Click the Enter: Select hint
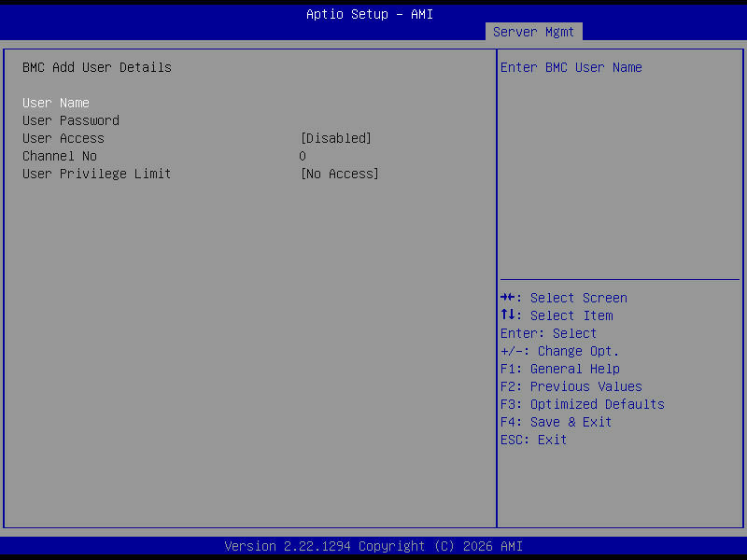The image size is (747, 560). click(x=548, y=333)
